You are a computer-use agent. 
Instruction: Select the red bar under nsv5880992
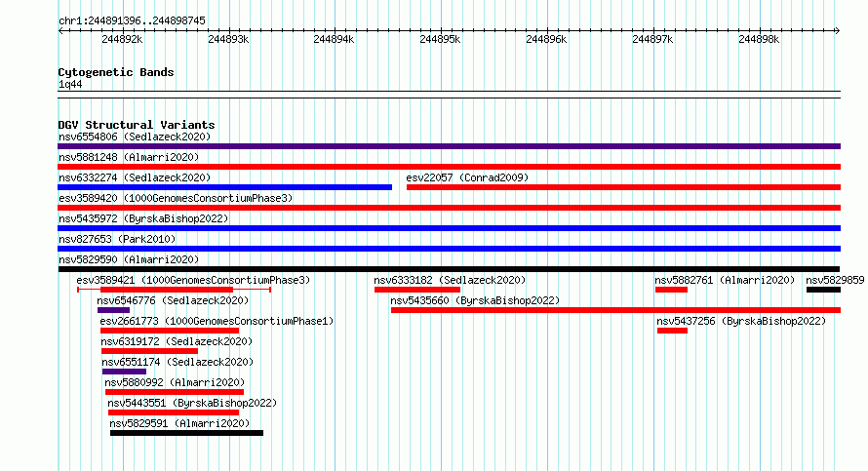[175, 392]
